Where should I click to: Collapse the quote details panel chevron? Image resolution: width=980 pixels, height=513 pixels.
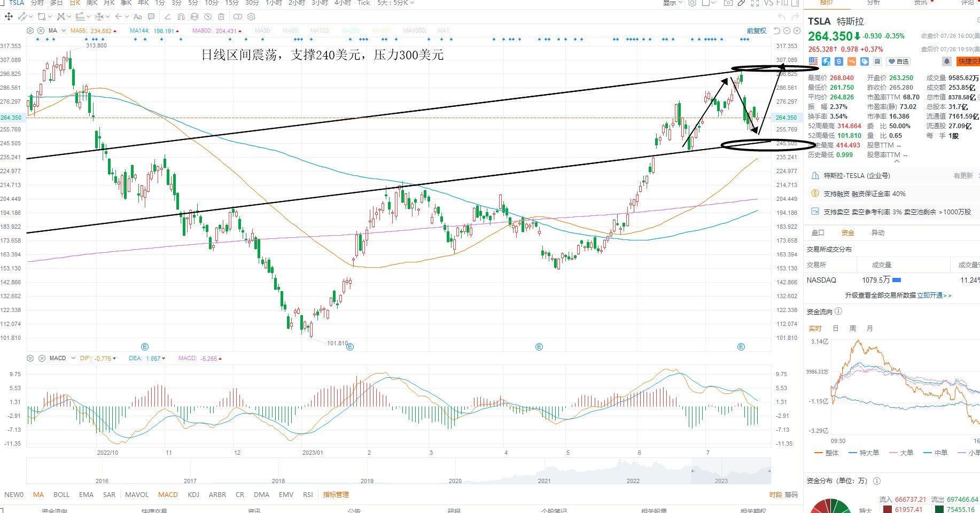point(897,160)
